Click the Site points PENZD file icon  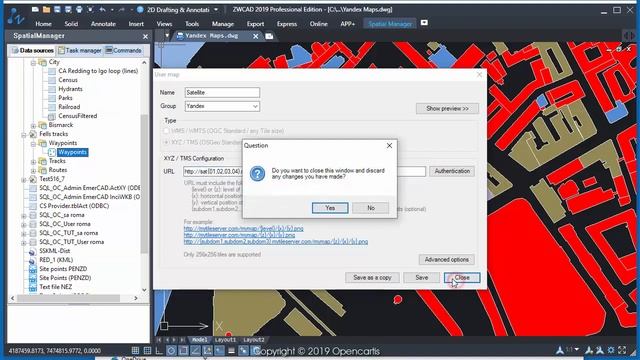(x=33, y=269)
